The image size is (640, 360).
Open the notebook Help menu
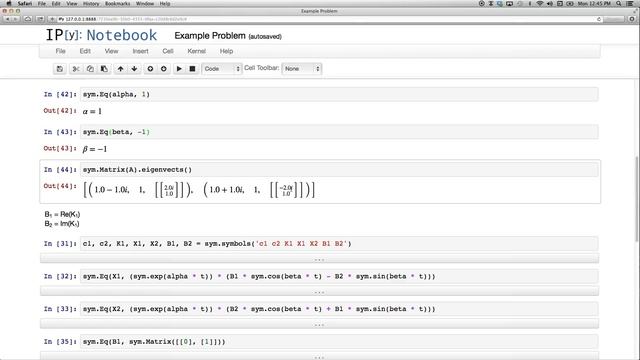[226, 51]
